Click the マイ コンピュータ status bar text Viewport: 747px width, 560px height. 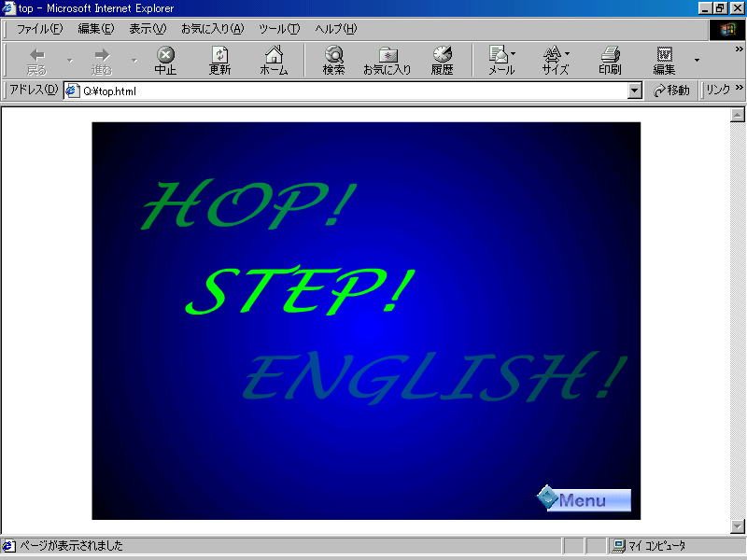point(657,546)
